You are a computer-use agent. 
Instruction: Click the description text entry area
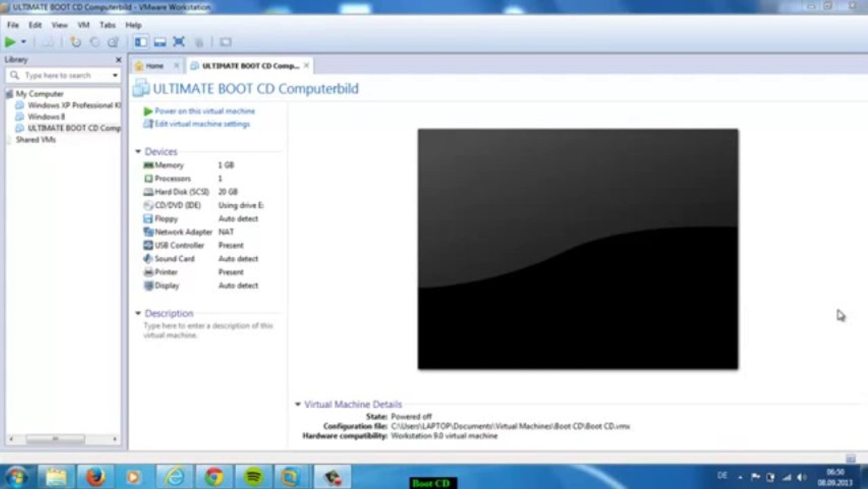tap(208, 331)
